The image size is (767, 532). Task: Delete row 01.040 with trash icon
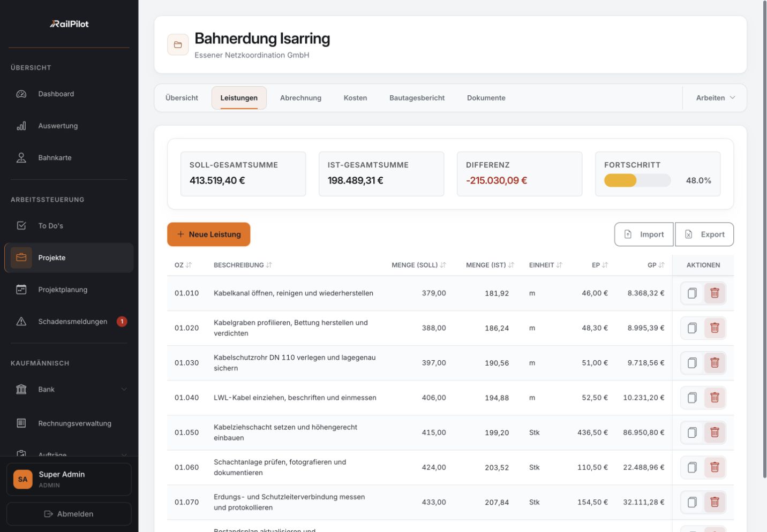pyautogui.click(x=715, y=398)
